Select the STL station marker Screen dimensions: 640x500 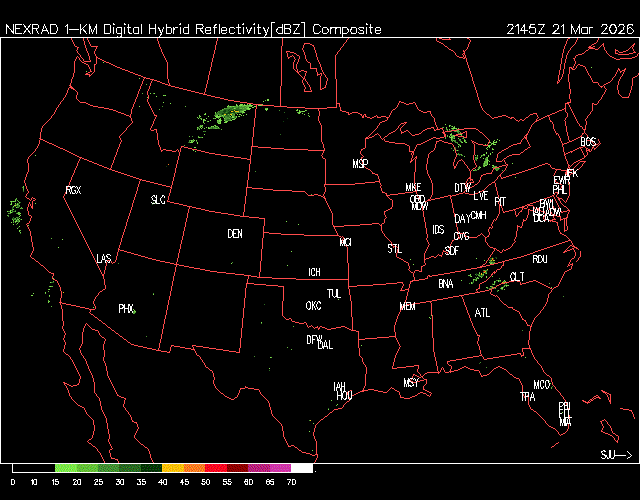[x=395, y=247]
